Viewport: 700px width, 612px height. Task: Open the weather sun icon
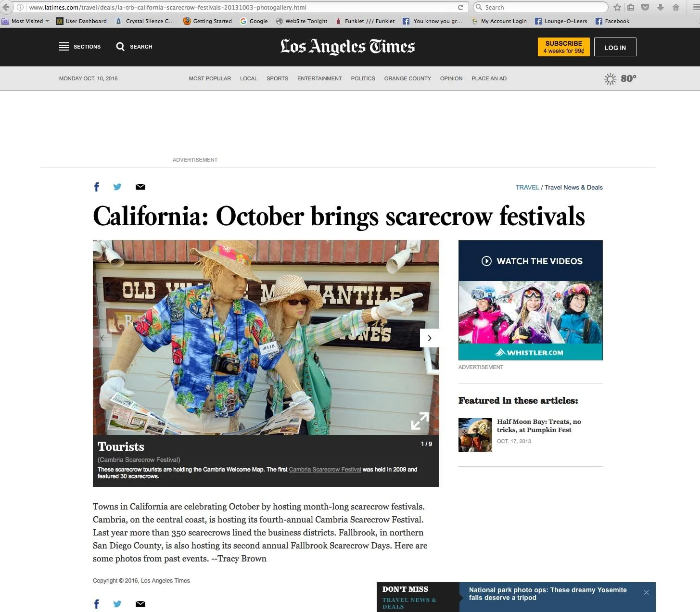point(610,79)
